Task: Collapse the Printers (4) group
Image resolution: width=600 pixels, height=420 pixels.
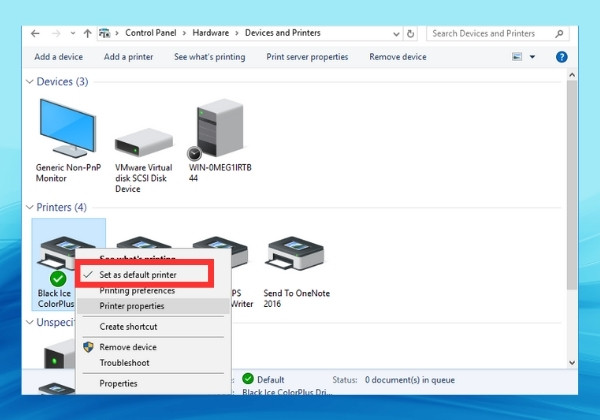Action: (29, 207)
